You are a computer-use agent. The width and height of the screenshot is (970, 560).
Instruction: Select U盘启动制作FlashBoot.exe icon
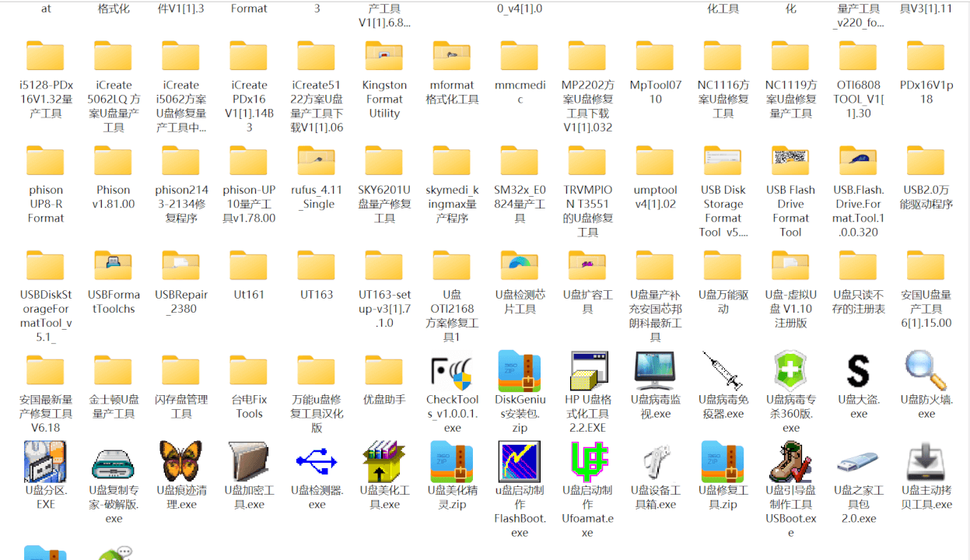pos(520,462)
